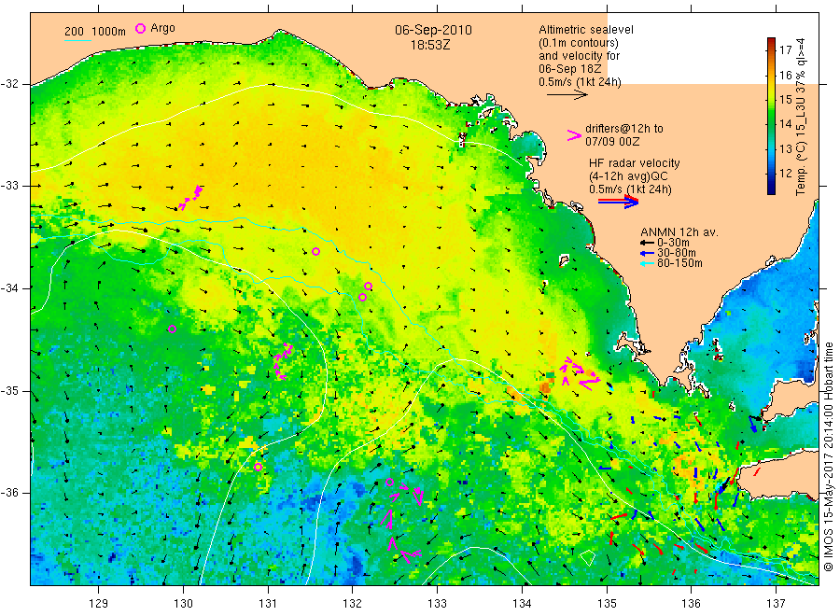Click the "Argo" legend label
The image size is (840, 616).
(x=162, y=28)
